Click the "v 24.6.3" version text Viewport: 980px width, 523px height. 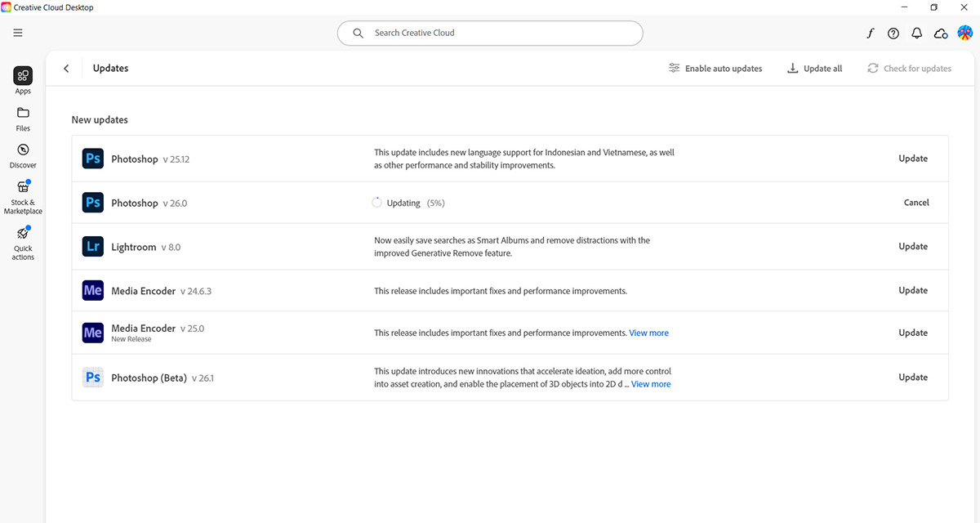tap(196, 291)
